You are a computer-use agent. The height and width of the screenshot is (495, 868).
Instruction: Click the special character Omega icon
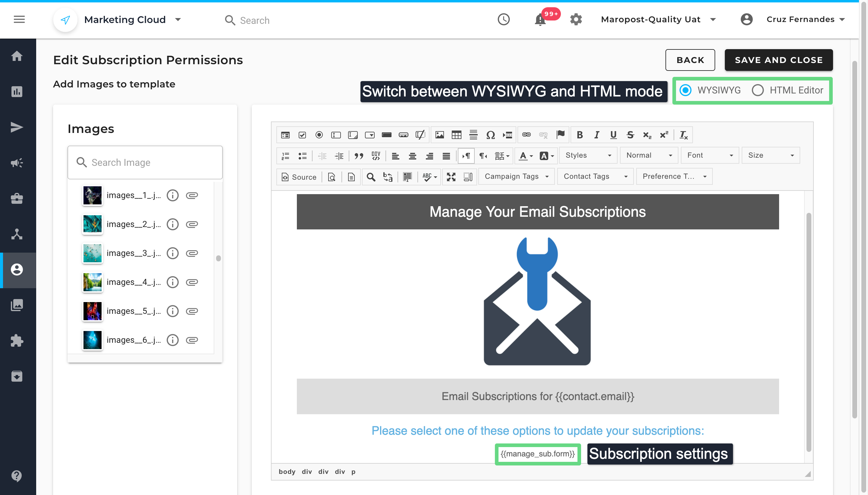490,135
